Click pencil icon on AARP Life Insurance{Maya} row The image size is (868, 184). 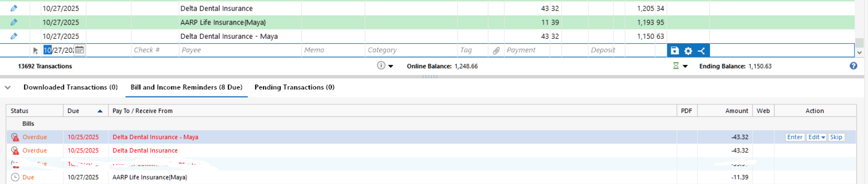click(x=14, y=22)
